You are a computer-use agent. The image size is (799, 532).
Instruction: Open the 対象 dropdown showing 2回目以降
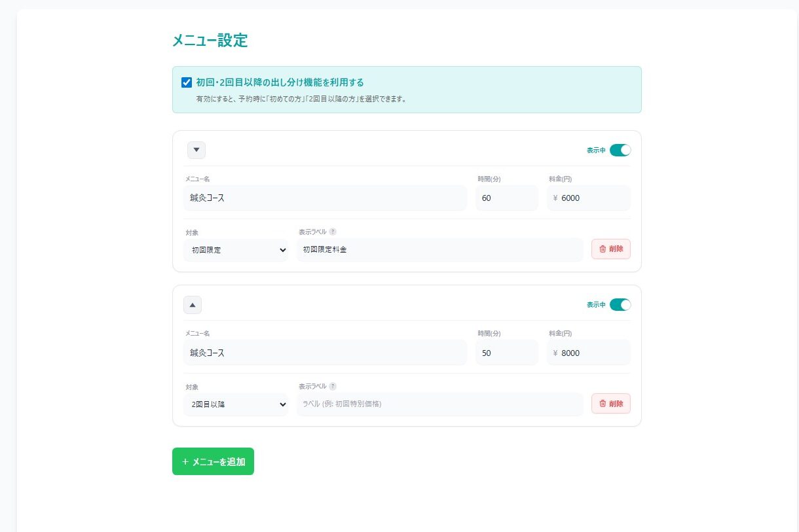pos(236,404)
